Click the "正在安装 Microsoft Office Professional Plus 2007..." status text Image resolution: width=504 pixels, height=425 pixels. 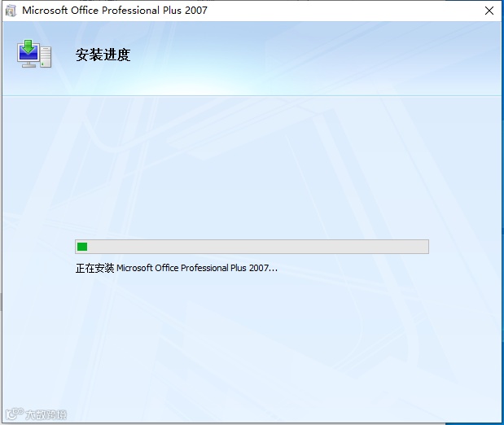[x=176, y=268]
